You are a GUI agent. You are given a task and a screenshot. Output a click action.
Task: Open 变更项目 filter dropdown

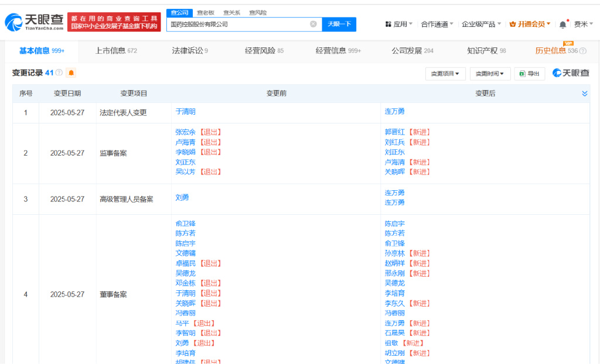[445, 73]
